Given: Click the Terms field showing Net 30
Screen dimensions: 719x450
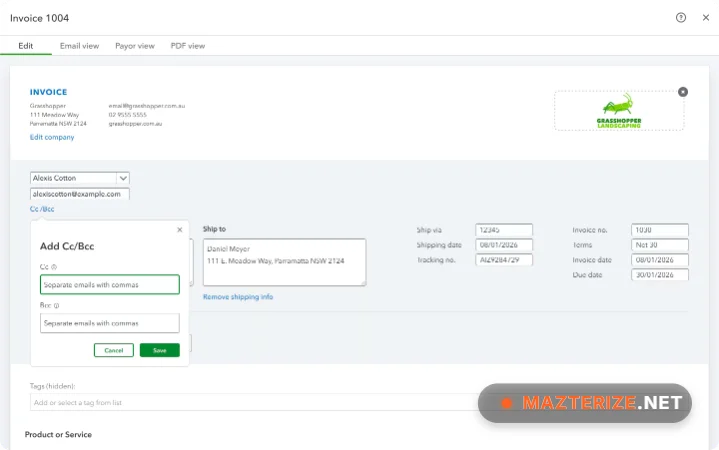Looking at the screenshot, I should pyautogui.click(x=660, y=245).
